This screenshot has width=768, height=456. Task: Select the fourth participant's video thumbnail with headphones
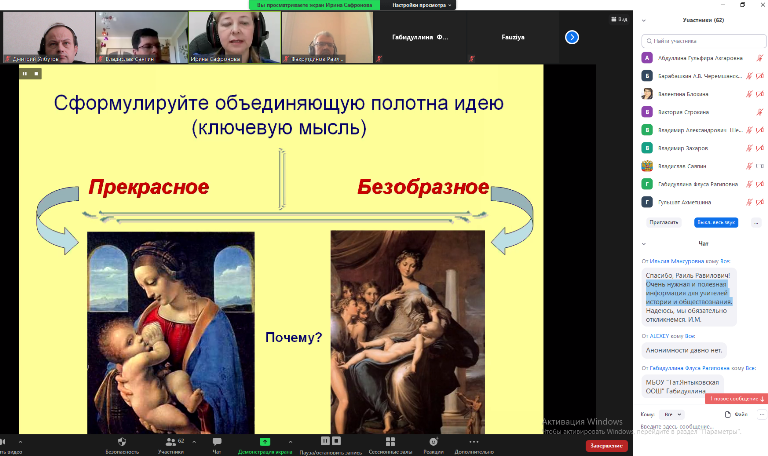tap(327, 37)
